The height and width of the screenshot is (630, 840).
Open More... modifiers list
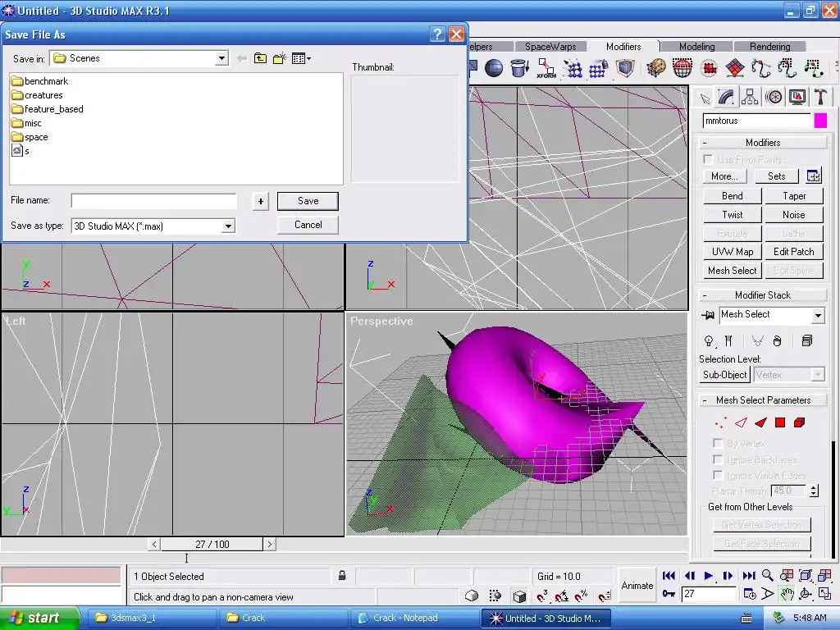tap(724, 176)
